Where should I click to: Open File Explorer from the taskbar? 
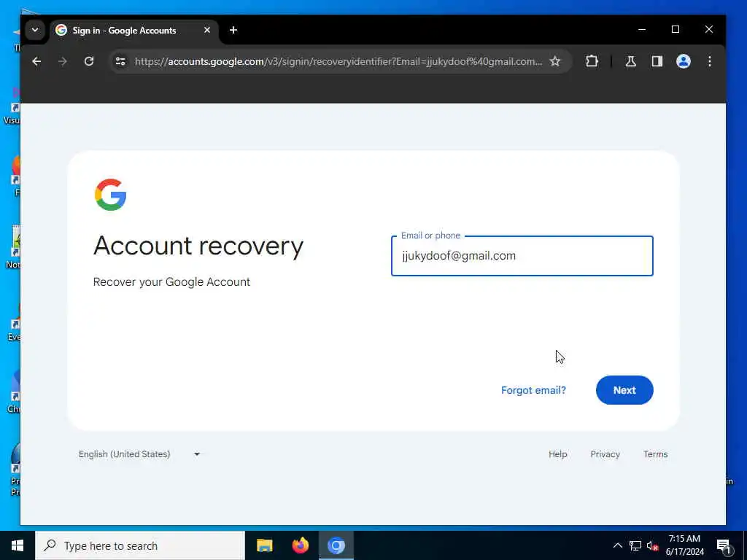click(264, 545)
